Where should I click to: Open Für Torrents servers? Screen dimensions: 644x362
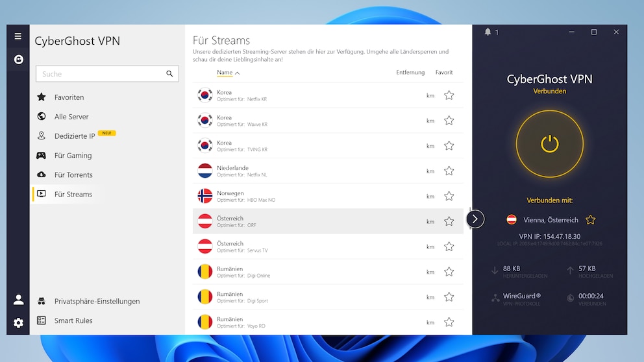click(73, 175)
